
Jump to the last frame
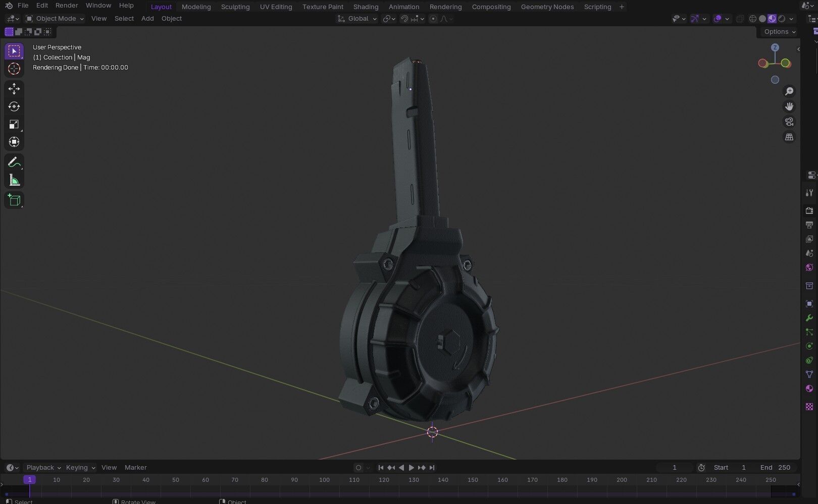point(432,468)
